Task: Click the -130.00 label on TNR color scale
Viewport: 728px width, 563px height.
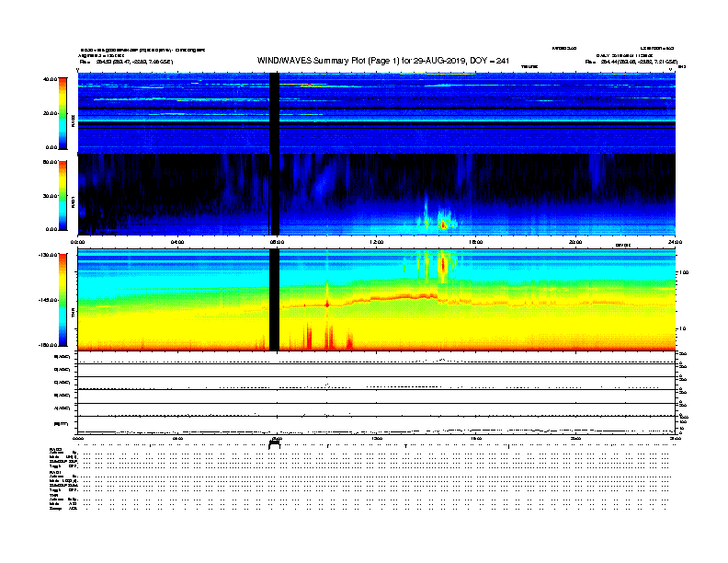Action: 49,255
